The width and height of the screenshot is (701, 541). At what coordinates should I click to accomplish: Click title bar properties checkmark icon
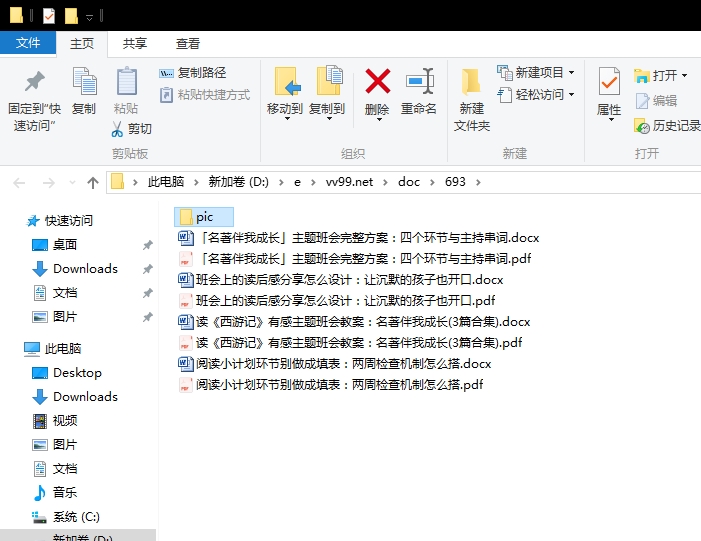48,16
